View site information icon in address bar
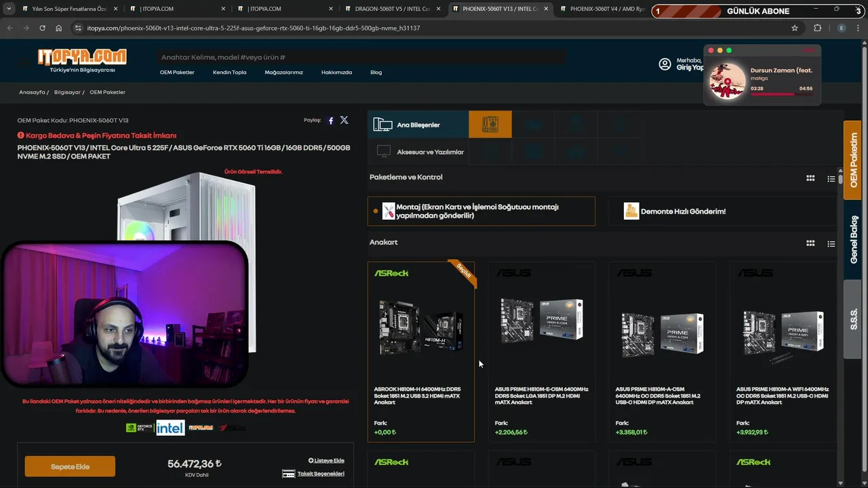Viewport: 868px width, 488px height. click(x=78, y=28)
